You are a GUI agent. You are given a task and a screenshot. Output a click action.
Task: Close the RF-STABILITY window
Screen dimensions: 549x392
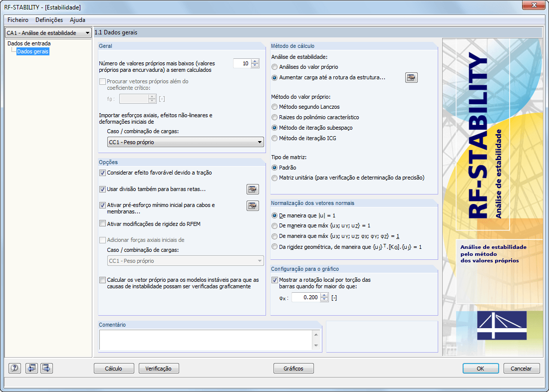pyautogui.click(x=533, y=5)
